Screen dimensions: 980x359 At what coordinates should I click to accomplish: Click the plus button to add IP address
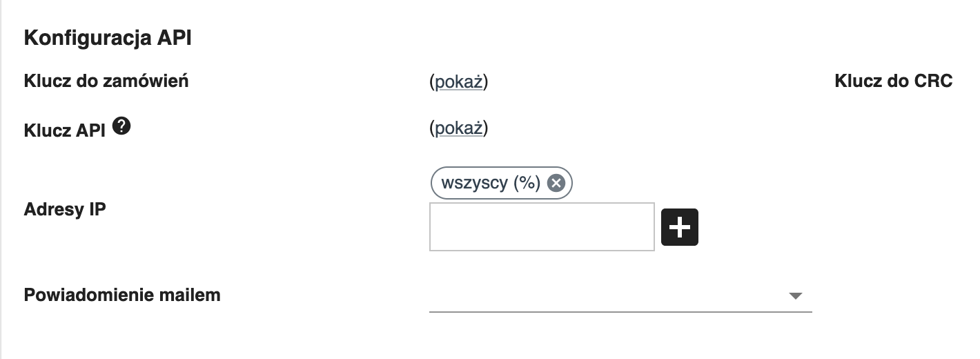tap(679, 227)
